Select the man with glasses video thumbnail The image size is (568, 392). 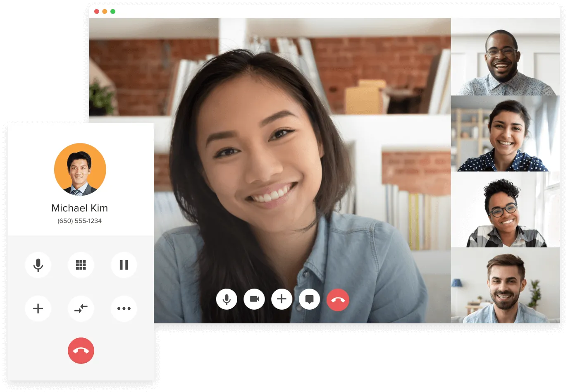(505, 57)
